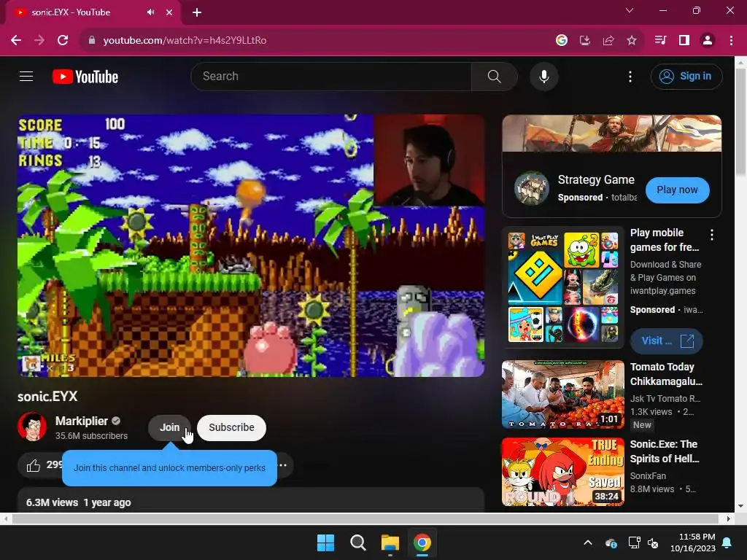Viewport: 747px width, 560px height.
Task: Click the search magnifier button
Action: coord(494,76)
